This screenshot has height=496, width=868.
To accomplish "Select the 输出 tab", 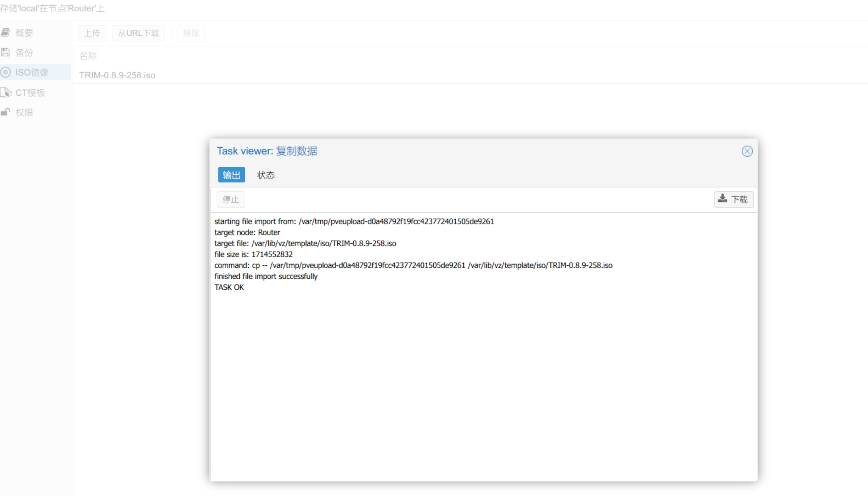I will [x=231, y=175].
